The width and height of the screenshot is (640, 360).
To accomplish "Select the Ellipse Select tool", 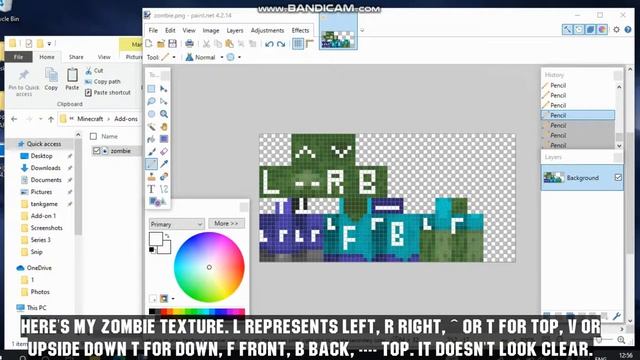I will (151, 114).
